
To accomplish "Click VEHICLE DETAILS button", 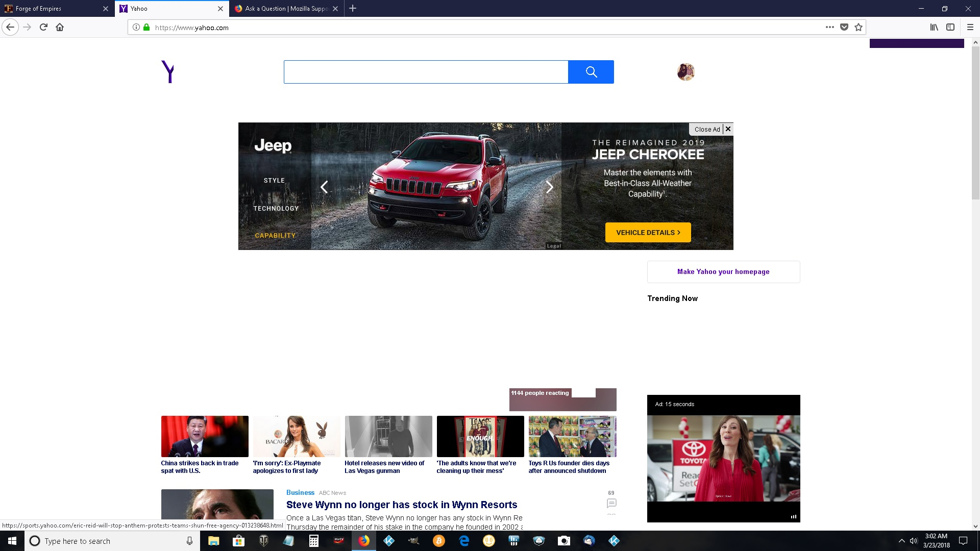I will (x=648, y=233).
